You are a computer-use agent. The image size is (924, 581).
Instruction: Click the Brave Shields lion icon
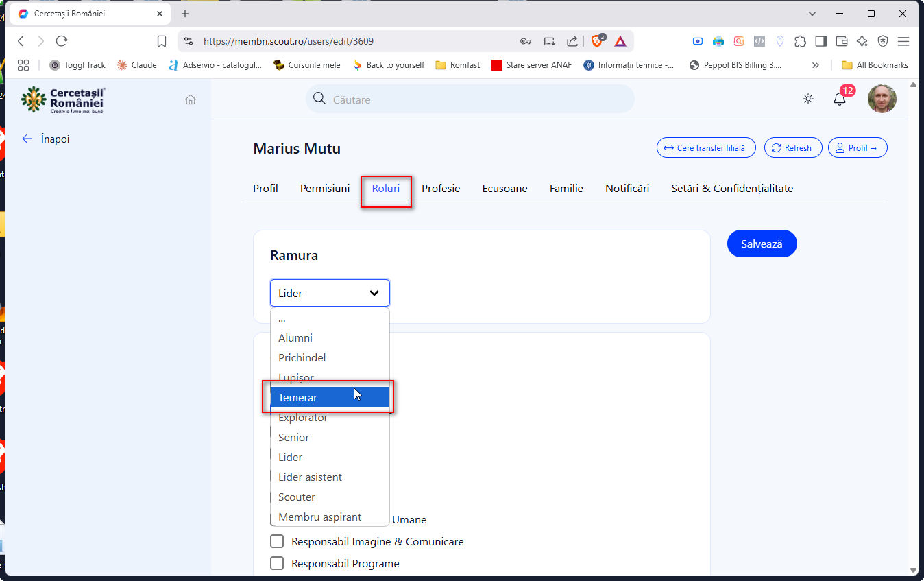point(597,41)
